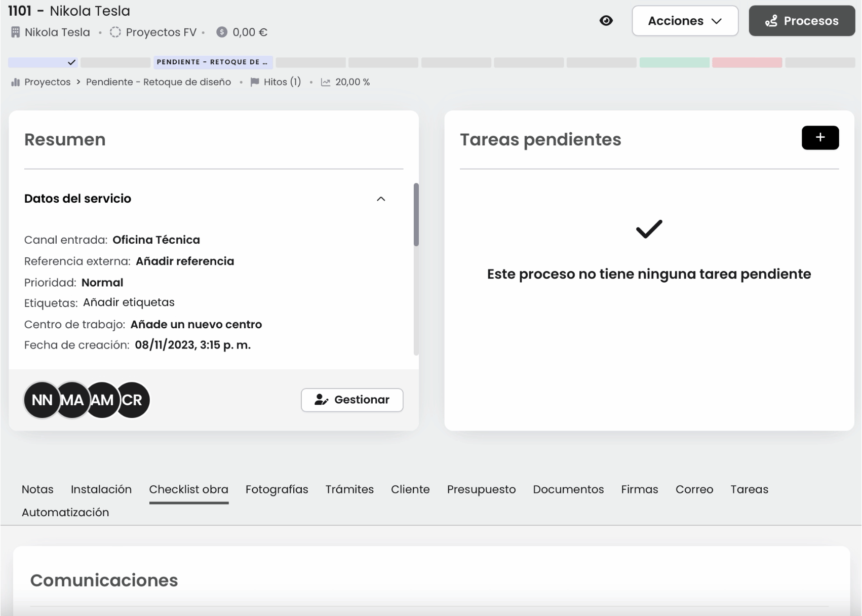Toggle the eye visibility icon
This screenshot has height=616, width=862.
(606, 21)
